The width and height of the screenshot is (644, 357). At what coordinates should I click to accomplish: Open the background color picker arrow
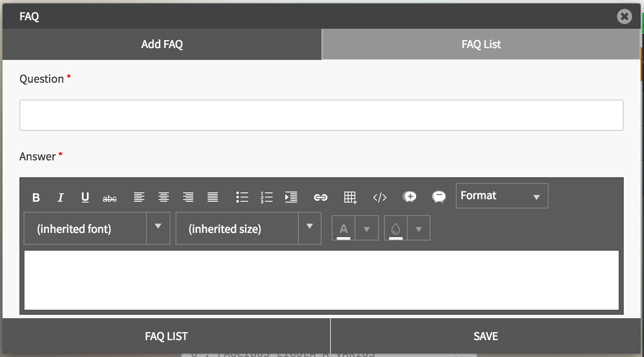pos(419,229)
